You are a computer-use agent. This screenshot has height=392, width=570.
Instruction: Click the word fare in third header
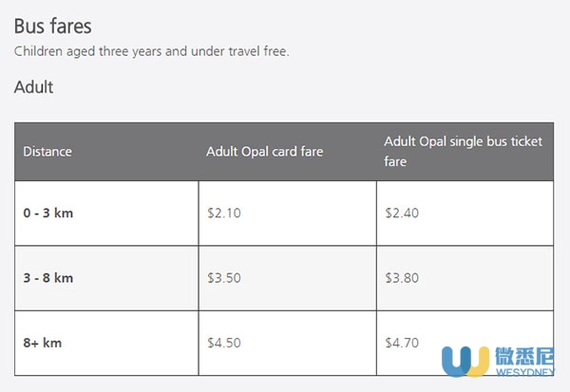coord(395,161)
